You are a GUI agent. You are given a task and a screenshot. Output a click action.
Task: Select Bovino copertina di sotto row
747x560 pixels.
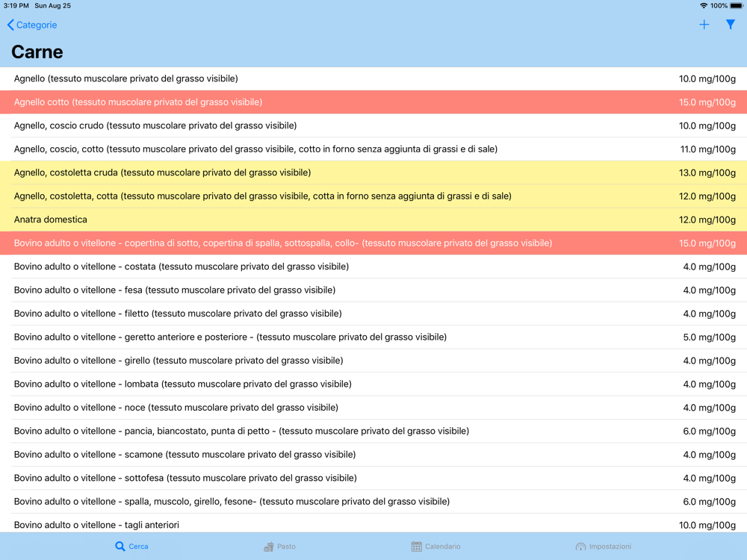pos(373,243)
